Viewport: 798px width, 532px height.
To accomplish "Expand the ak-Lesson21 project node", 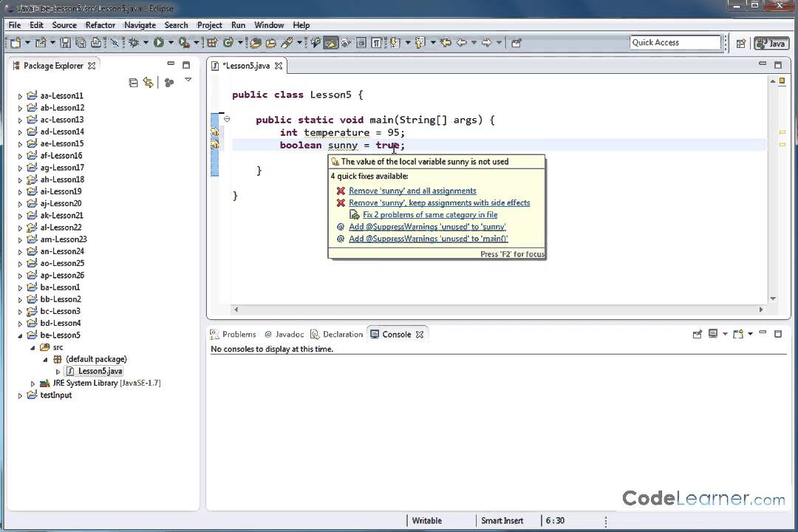I will point(20,216).
